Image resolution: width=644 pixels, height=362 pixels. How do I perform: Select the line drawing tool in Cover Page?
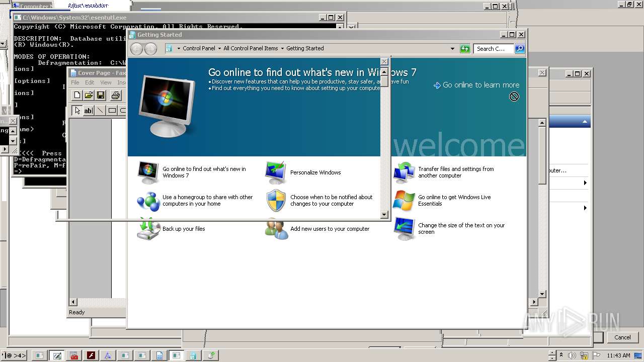pyautogui.click(x=100, y=111)
